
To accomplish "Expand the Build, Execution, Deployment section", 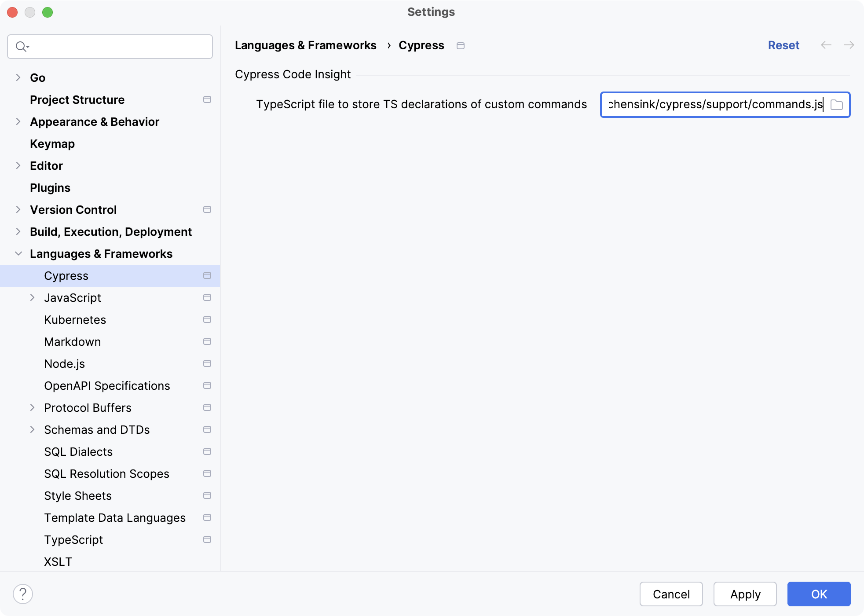I will click(18, 231).
